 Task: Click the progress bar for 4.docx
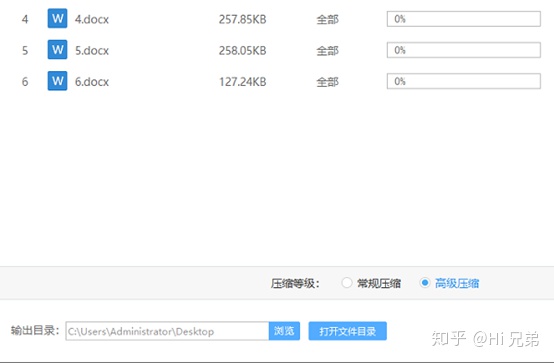(464, 19)
